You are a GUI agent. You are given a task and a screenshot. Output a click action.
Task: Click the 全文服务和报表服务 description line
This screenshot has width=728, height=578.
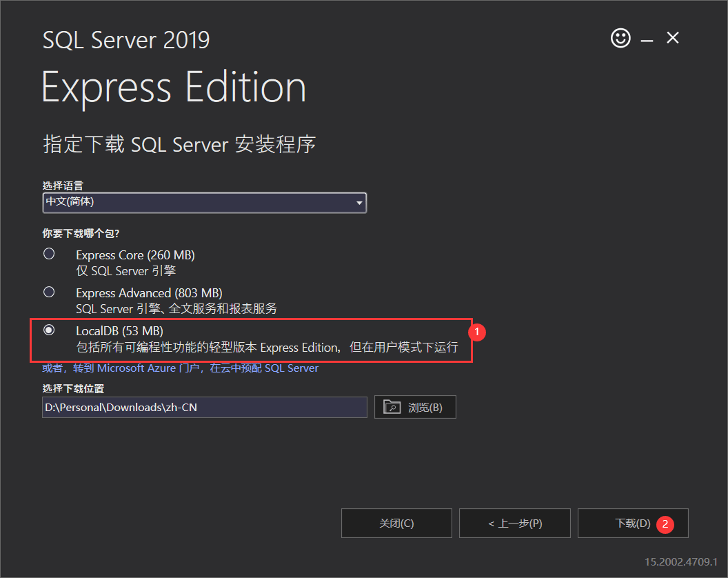176,309
